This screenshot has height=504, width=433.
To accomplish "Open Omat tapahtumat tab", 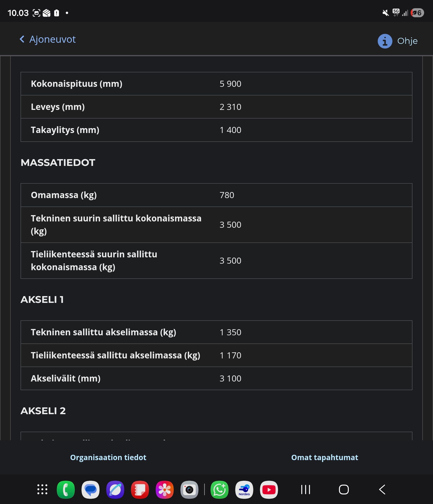I will (x=325, y=457).
